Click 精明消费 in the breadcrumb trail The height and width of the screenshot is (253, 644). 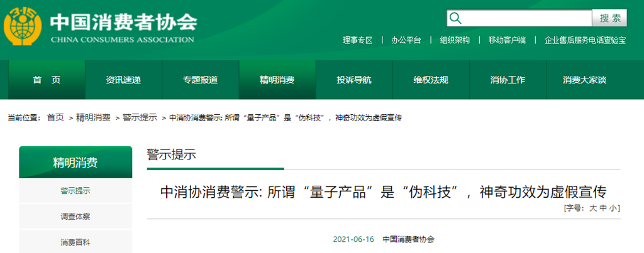pyautogui.click(x=92, y=117)
